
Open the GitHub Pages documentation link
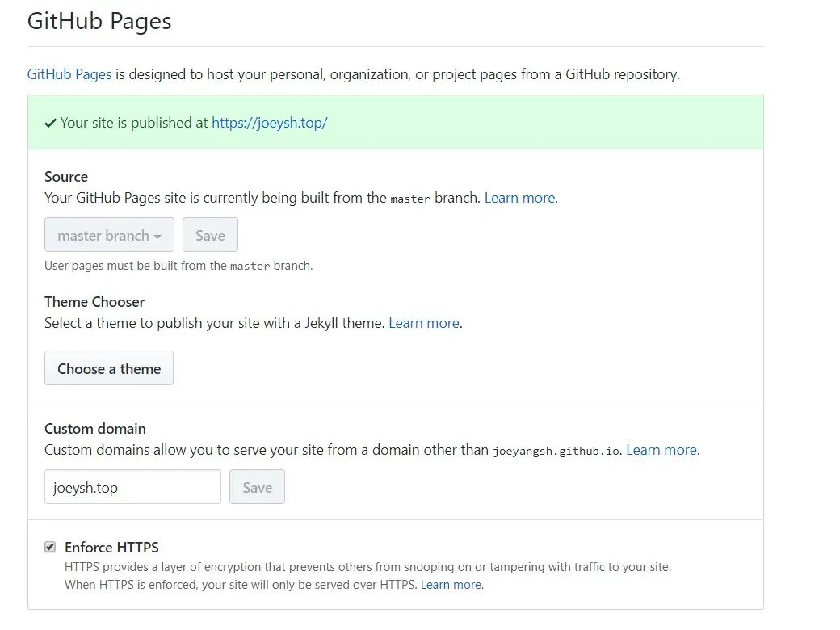click(69, 74)
